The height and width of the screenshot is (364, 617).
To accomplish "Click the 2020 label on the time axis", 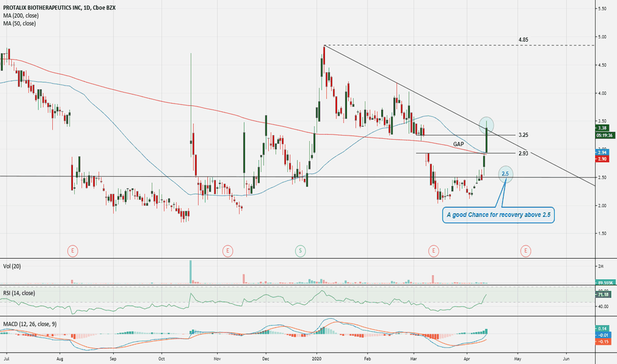I will (316, 359).
